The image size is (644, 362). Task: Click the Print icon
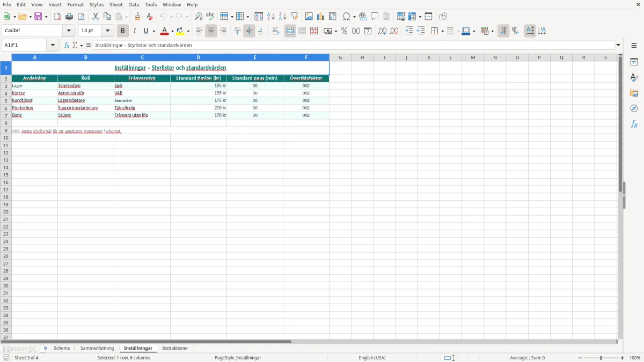pos(69,17)
